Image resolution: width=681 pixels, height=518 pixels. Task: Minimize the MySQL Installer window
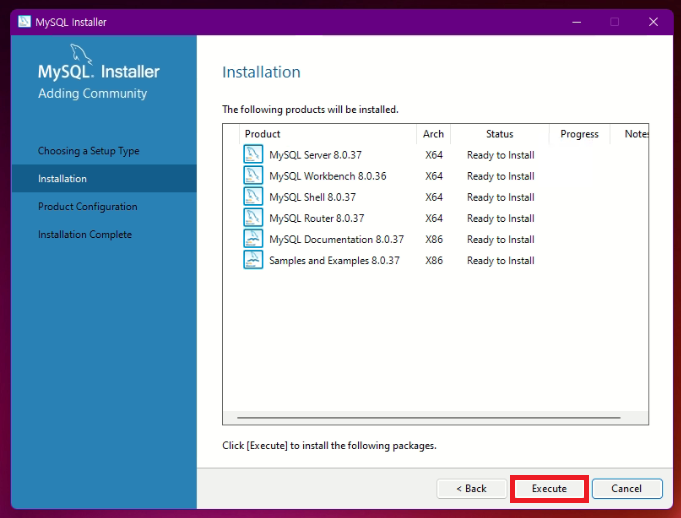pos(576,22)
